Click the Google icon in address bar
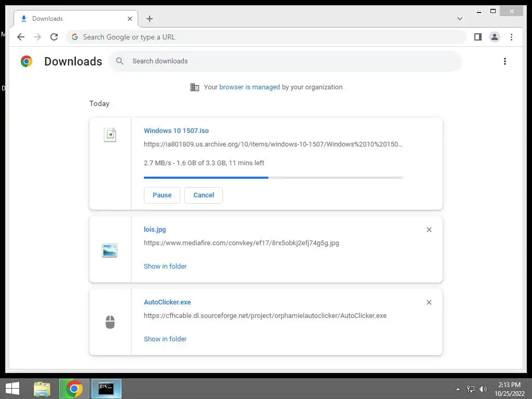 (x=75, y=37)
